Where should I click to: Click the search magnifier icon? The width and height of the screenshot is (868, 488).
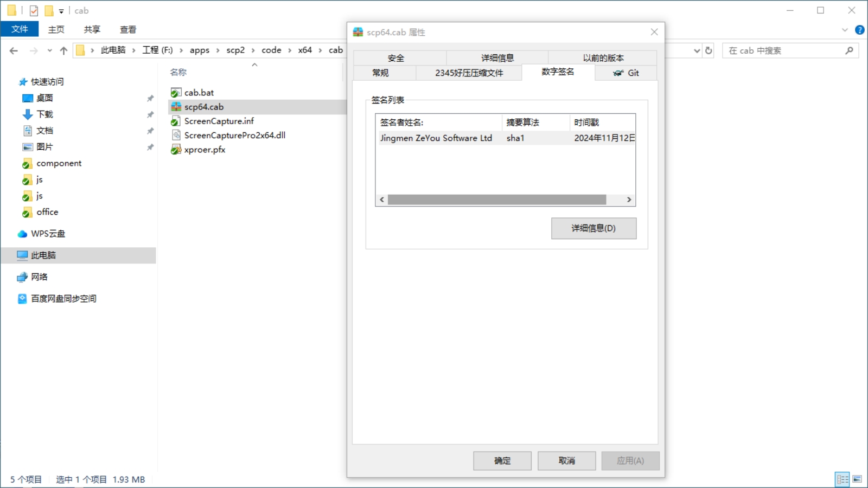849,50
